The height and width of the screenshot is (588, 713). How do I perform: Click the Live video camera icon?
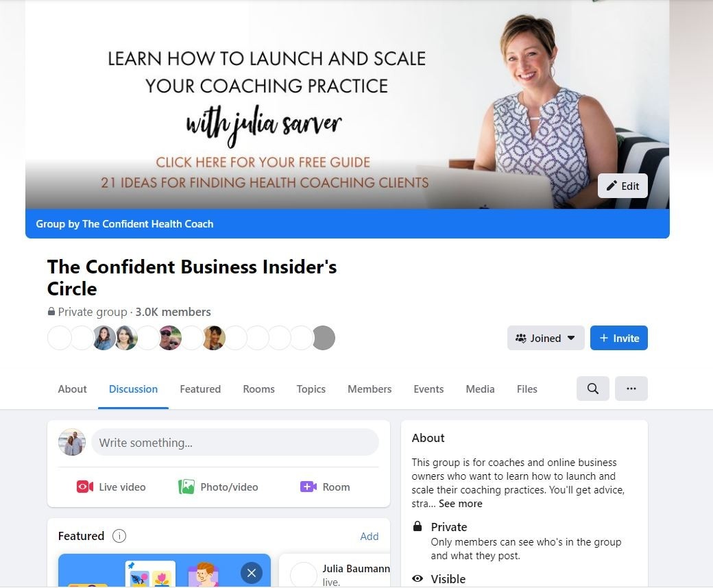(x=85, y=487)
